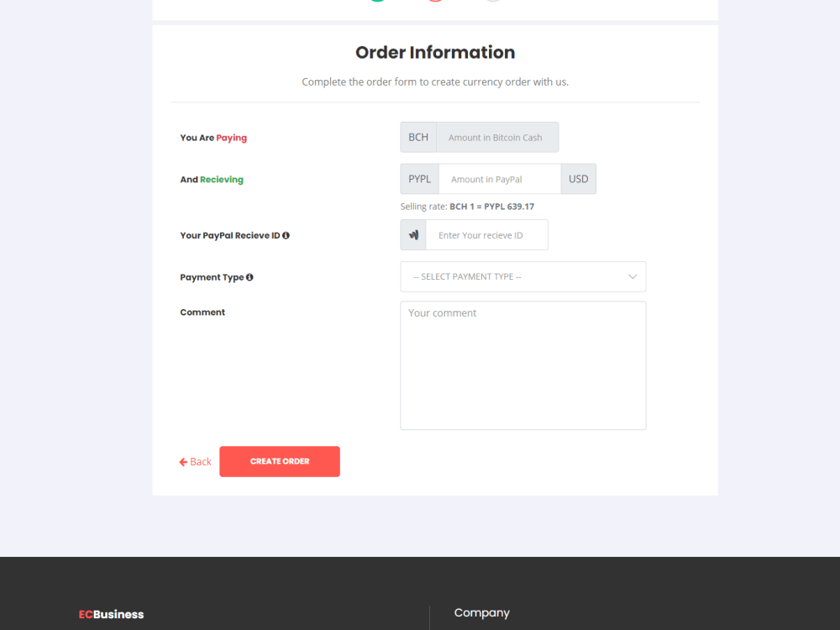Click the And Recieving label

(212, 180)
